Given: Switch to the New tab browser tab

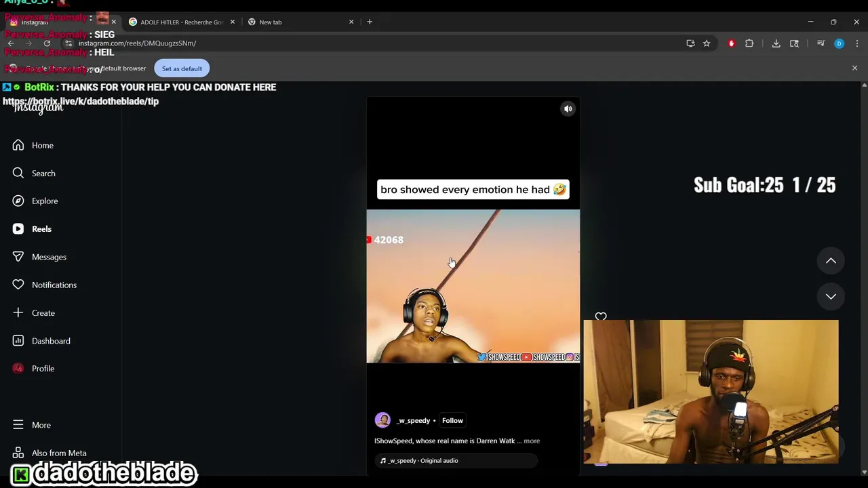Looking at the screenshot, I should [x=302, y=22].
